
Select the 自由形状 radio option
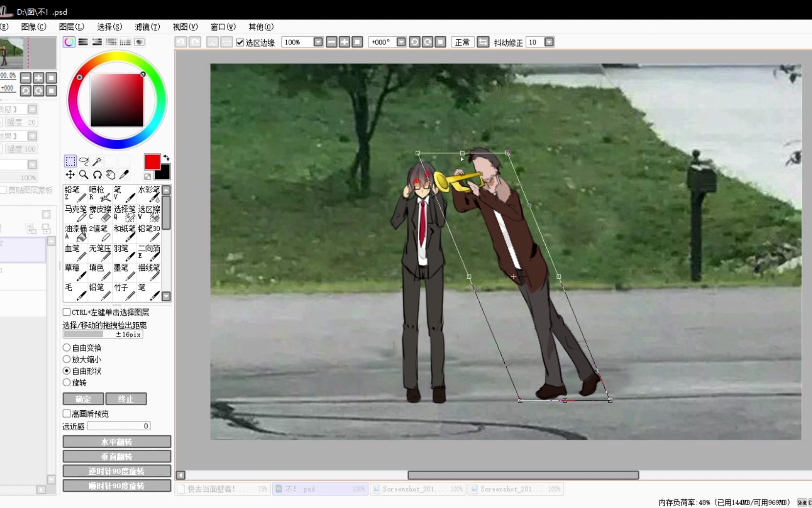pos(66,371)
